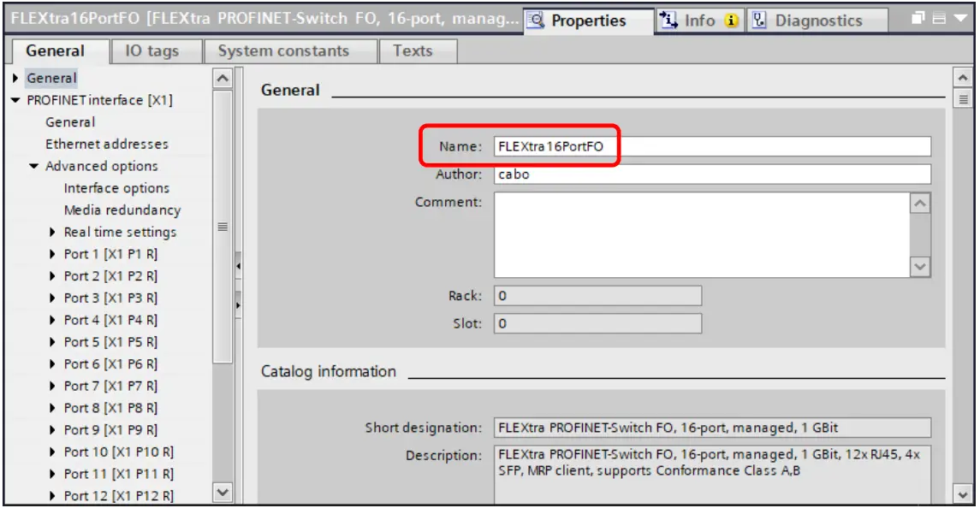This screenshot has height=508, width=980.
Task: Select Real time settings label
Action: tap(120, 233)
